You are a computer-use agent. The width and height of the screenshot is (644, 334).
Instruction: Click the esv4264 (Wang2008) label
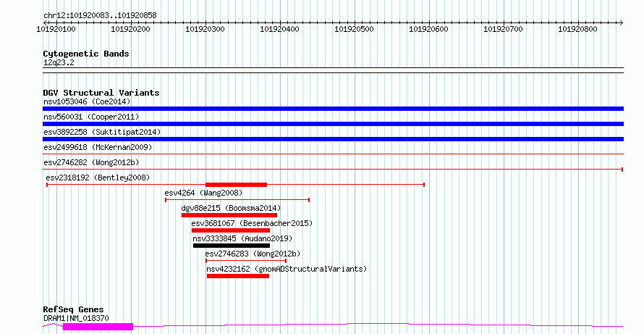[x=203, y=193]
